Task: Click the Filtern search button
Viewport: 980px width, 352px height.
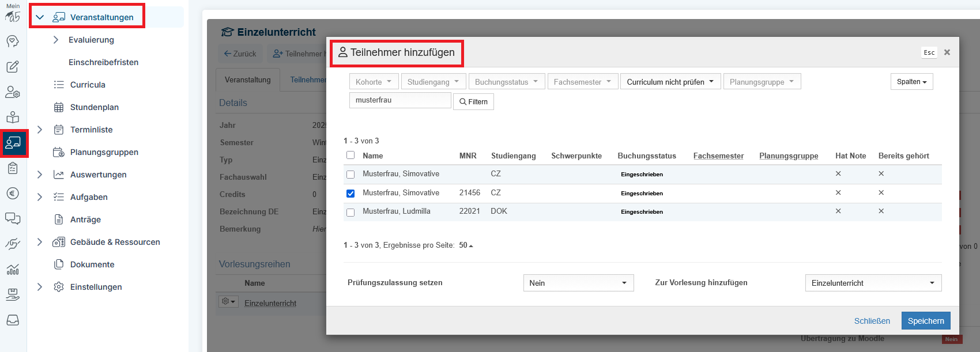Action: 473,101
